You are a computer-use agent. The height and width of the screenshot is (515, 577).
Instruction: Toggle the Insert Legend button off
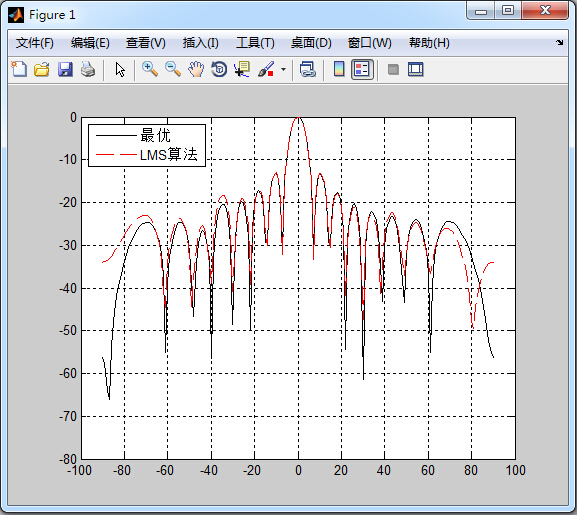click(362, 69)
